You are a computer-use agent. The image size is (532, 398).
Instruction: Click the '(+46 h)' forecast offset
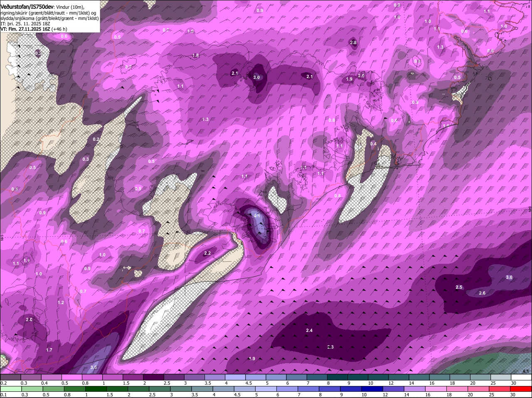[59, 29]
